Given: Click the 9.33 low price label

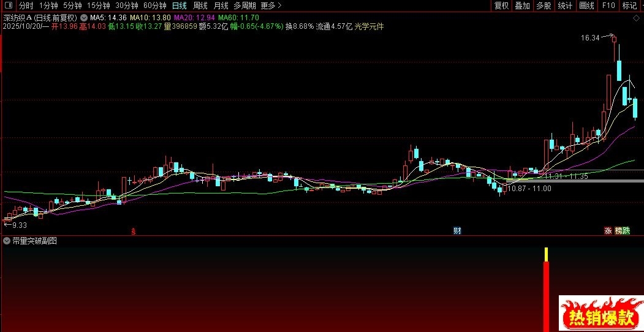Looking at the screenshot, I should point(20,225).
